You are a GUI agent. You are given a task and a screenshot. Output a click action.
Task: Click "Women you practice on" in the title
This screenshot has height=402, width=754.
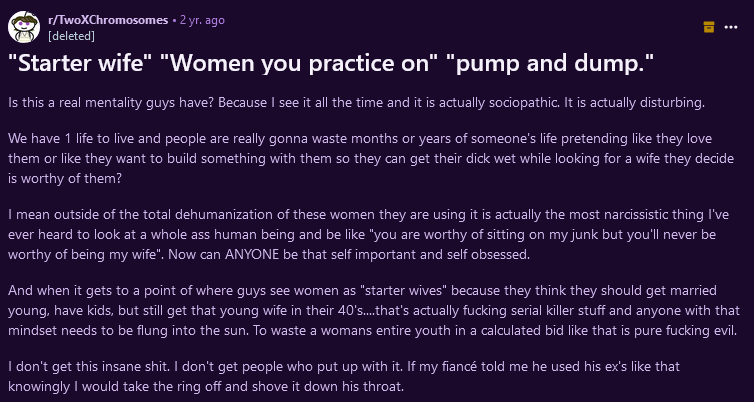click(x=298, y=63)
